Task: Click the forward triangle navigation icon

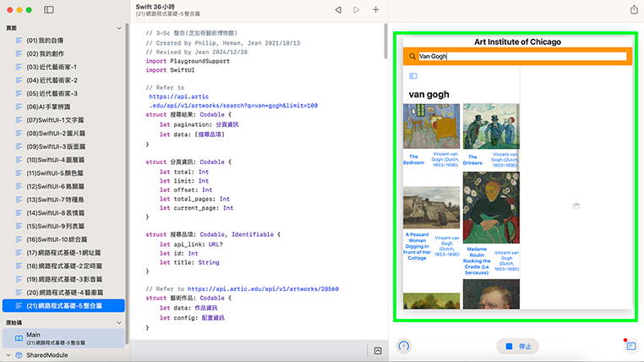Action: point(357,9)
